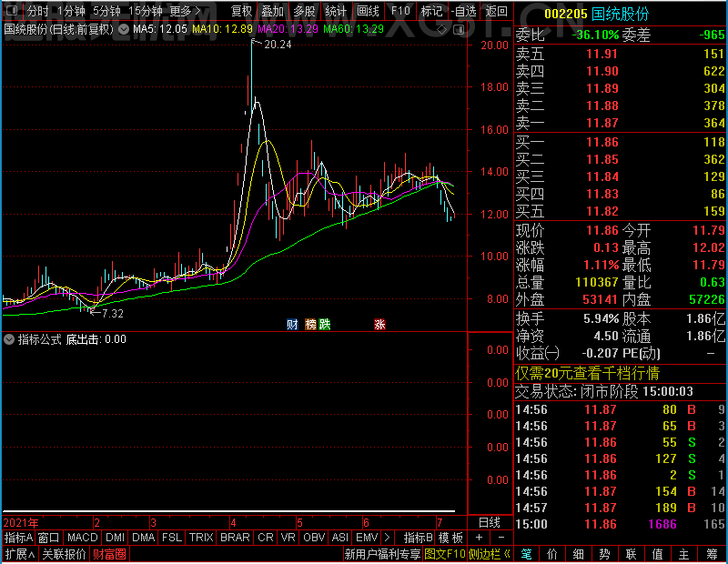This screenshot has width=728, height=564.
Task: Switch to the 分时 intraday view
Action: coord(37,11)
